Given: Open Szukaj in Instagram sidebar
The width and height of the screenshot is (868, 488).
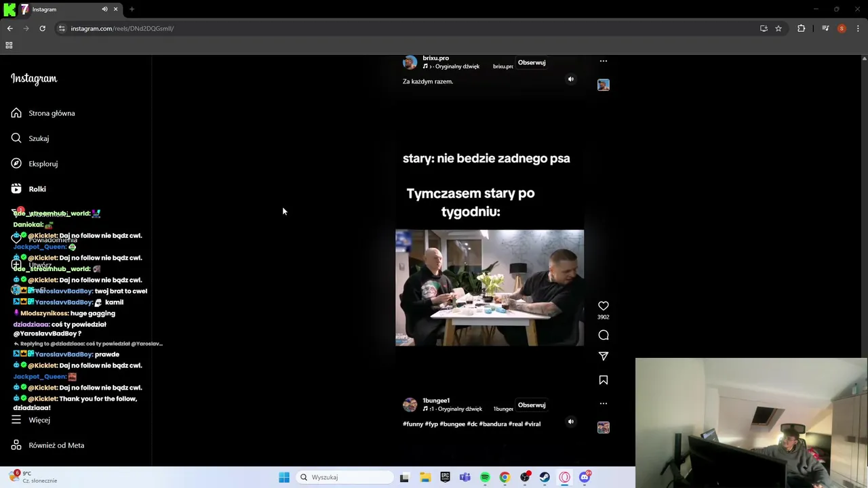Looking at the screenshot, I should tap(30, 138).
